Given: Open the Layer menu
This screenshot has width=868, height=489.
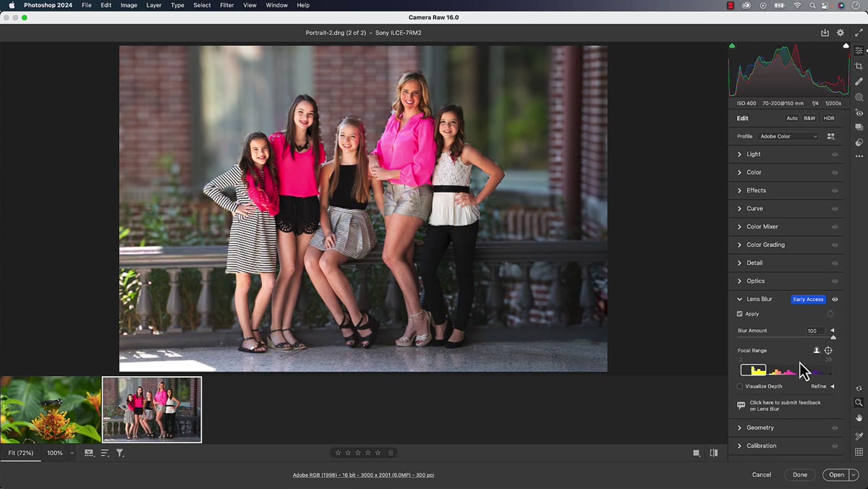Looking at the screenshot, I should tap(154, 5).
